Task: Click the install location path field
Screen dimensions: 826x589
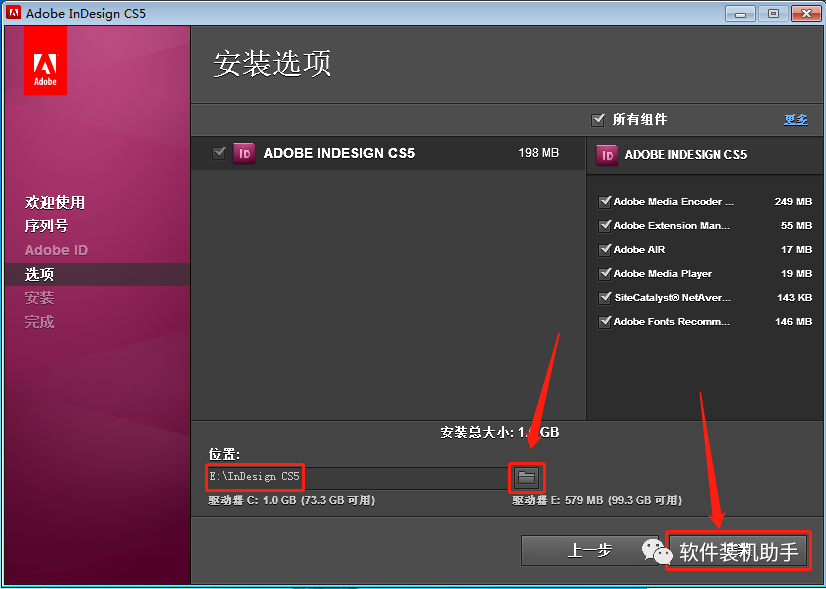Action: click(x=358, y=477)
